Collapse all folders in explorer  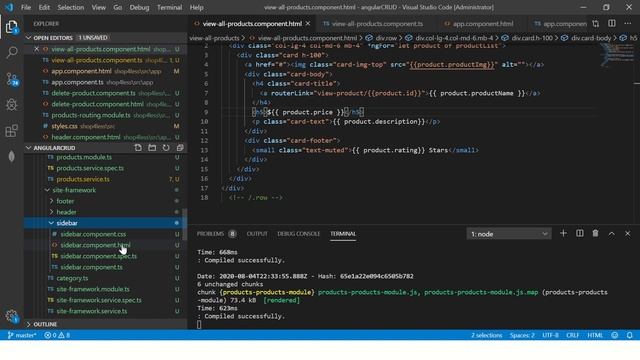coord(180,148)
